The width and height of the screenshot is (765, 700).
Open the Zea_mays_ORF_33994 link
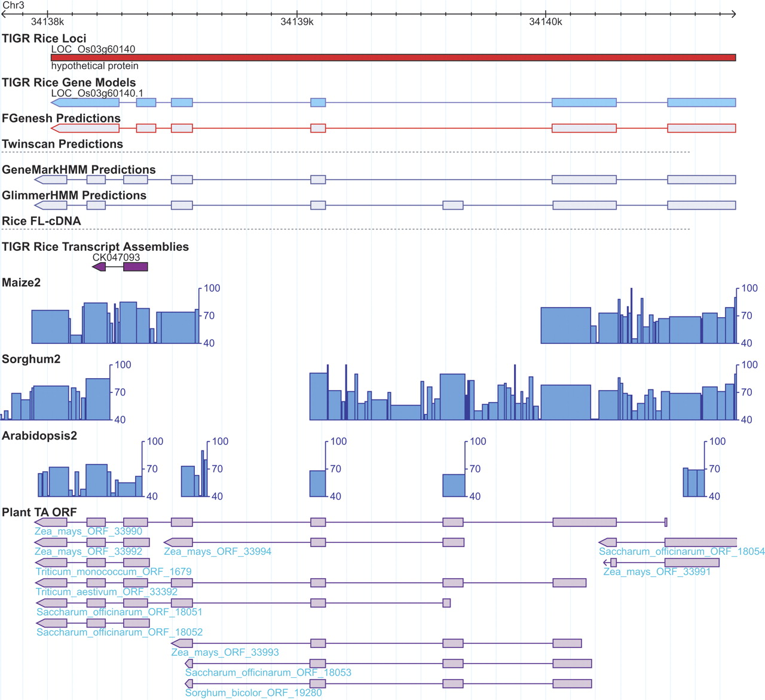218,552
